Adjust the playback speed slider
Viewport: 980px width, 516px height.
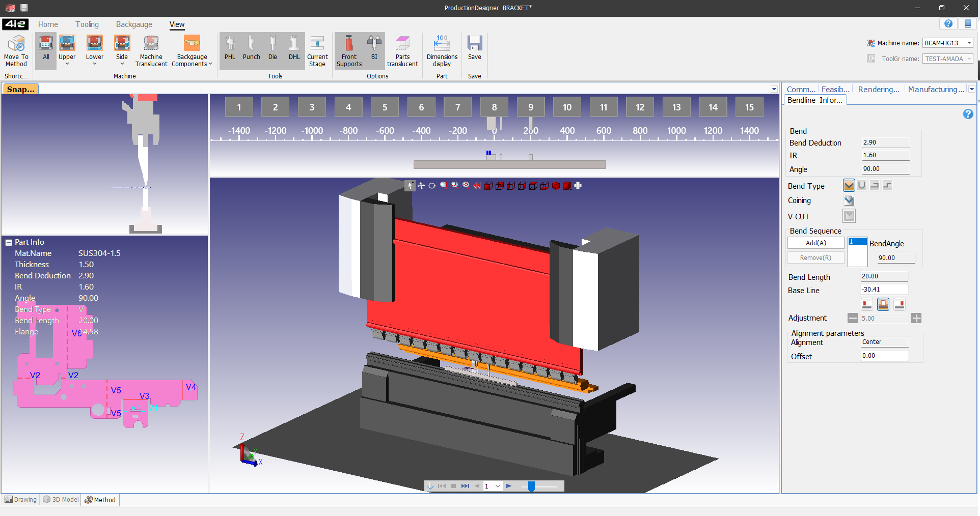pos(531,486)
